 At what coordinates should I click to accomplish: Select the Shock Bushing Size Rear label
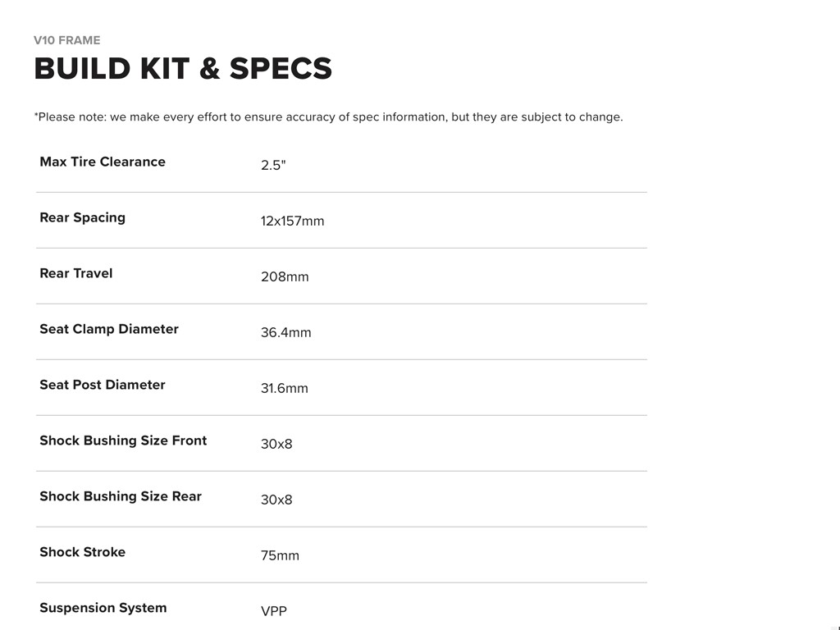pos(121,496)
